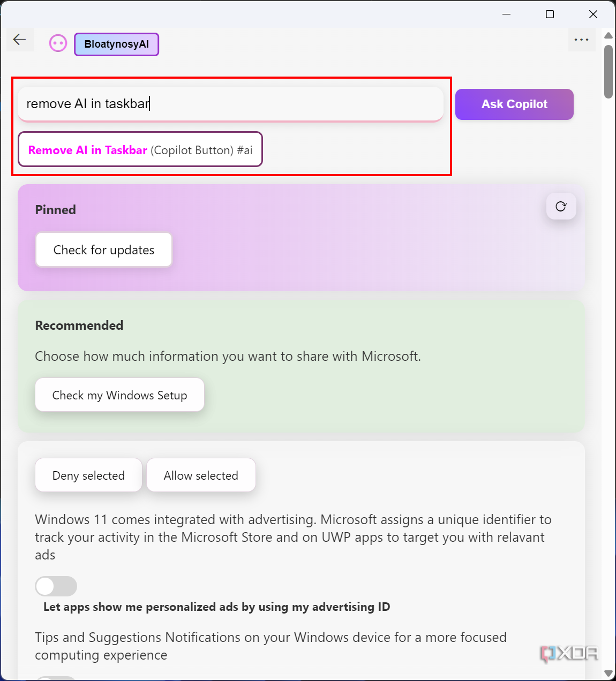616x681 pixels.
Task: Click the scrollbar thumb
Action: (608, 70)
